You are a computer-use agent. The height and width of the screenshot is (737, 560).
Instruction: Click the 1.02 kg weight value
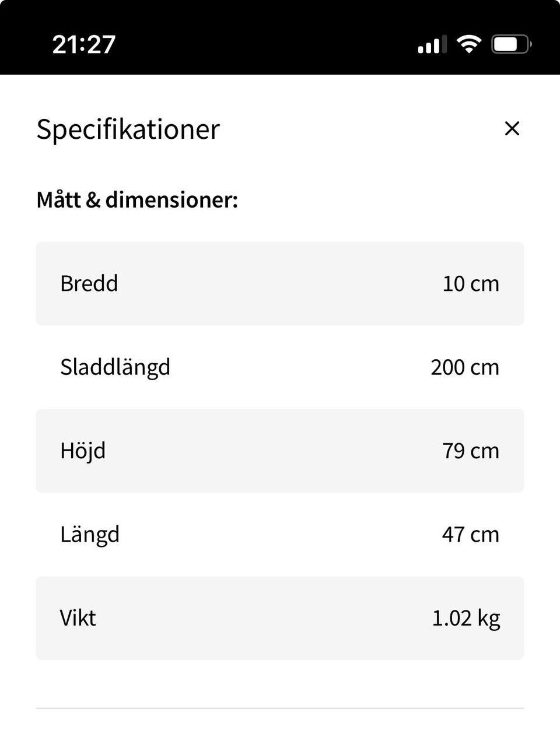[x=466, y=618]
